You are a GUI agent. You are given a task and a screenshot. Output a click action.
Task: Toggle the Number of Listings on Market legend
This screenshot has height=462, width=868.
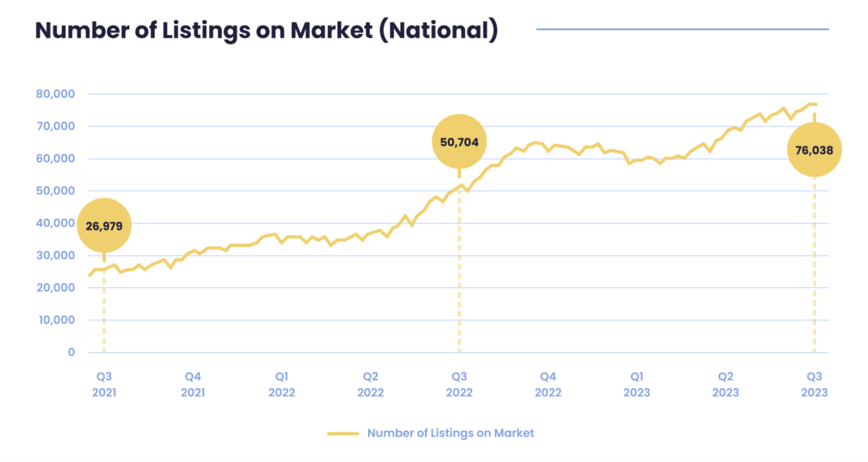(450, 433)
